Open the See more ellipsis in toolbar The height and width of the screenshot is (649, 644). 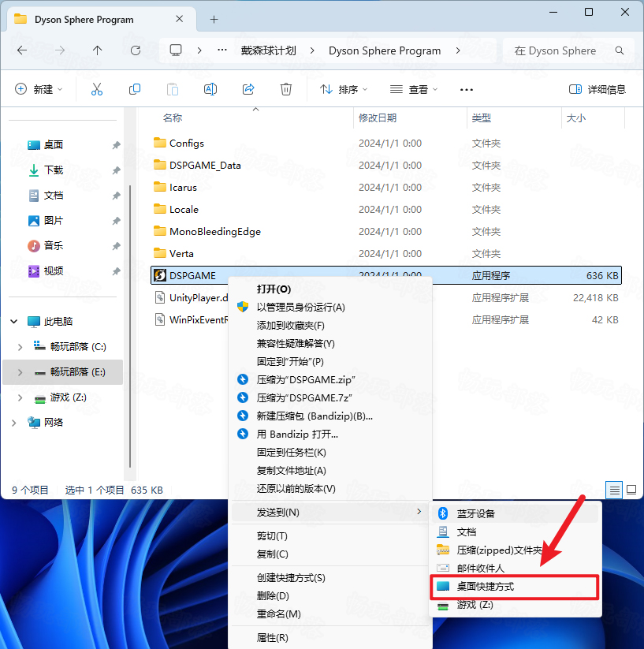point(467,90)
